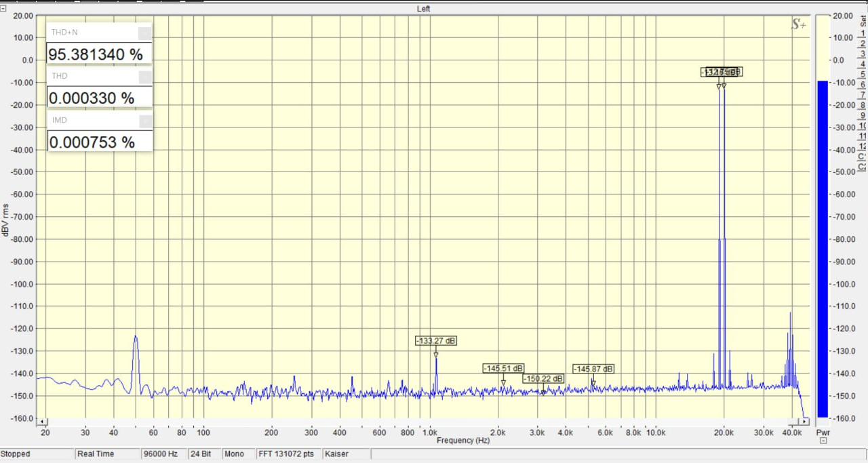The width and height of the screenshot is (868, 463).
Task: Collapse the Pwr meter with its minus box
Action: pyautogui.click(x=823, y=441)
